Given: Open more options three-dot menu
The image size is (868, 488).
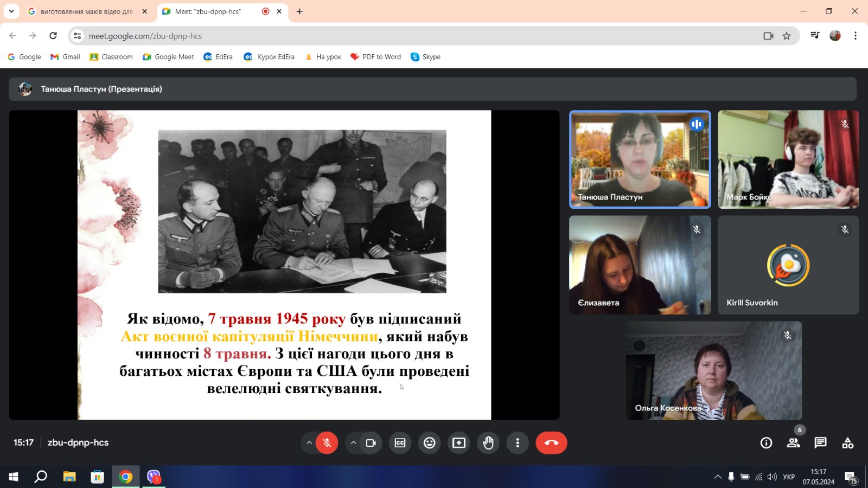Looking at the screenshot, I should [x=518, y=443].
